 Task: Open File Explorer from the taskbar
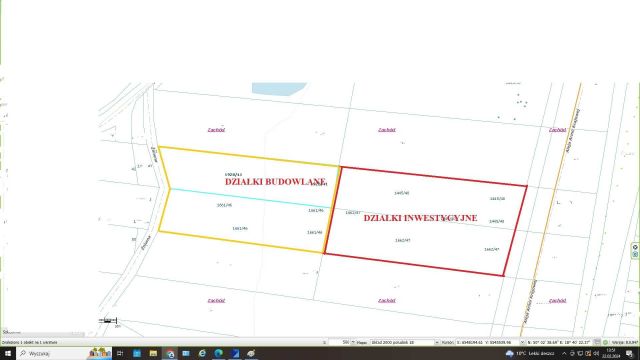coord(153,353)
